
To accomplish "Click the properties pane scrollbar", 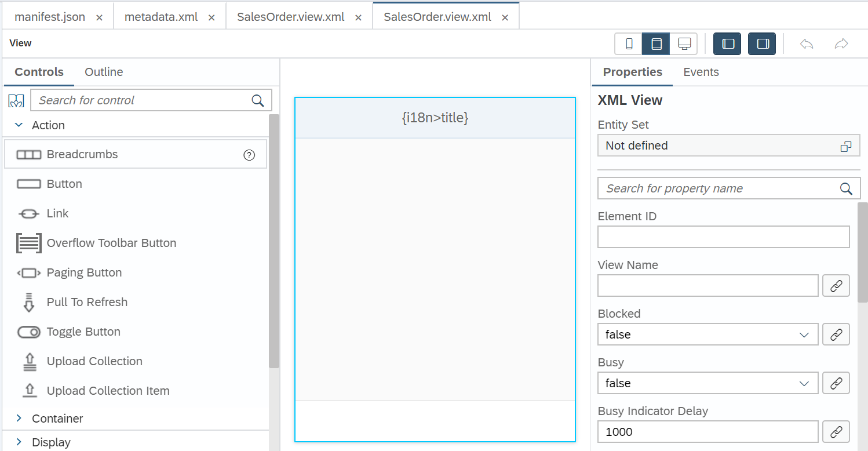I will 863,252.
